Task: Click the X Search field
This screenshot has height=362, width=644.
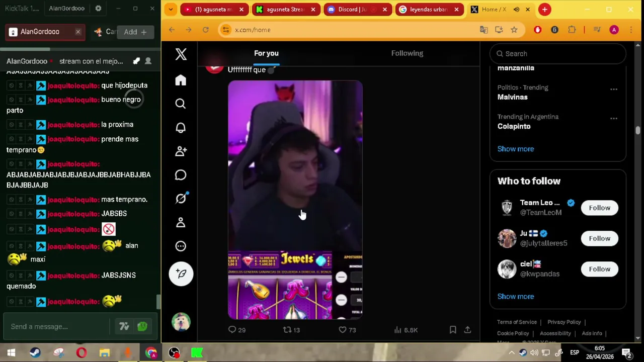Action: click(x=558, y=54)
